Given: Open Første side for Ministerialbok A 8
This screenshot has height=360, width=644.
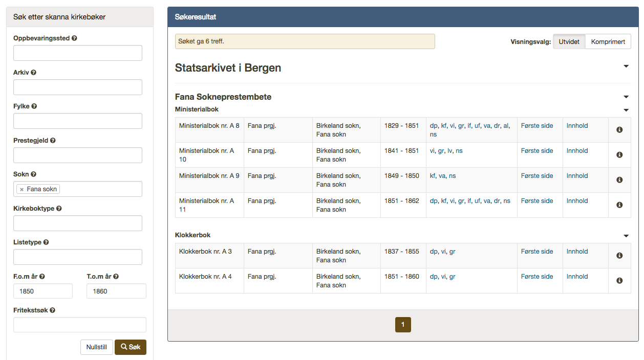Looking at the screenshot, I should coord(537,126).
